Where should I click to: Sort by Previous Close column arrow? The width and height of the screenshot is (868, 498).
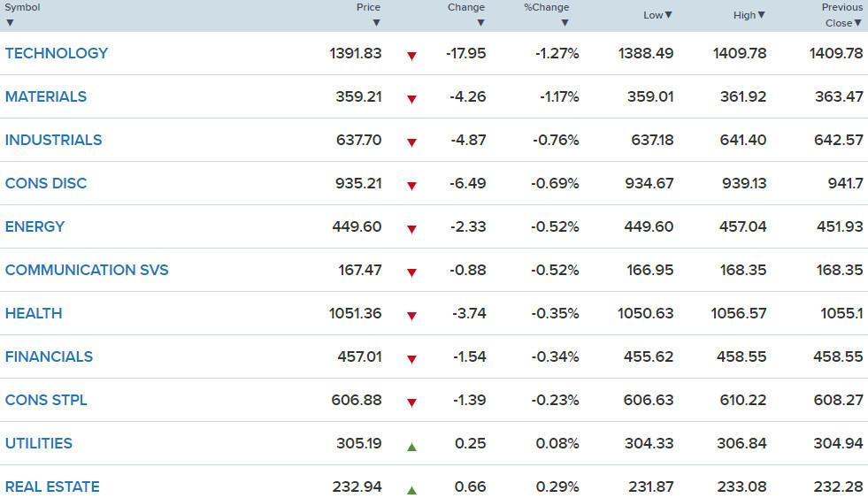[858, 23]
